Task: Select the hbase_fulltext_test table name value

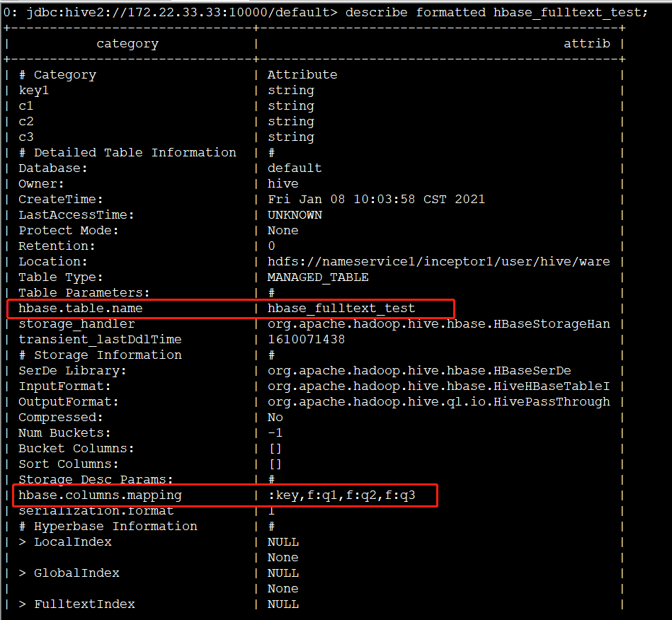Action: (341, 309)
